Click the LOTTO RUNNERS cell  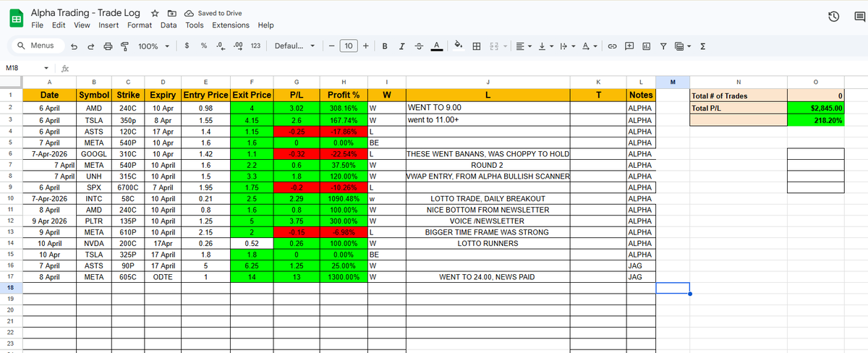tap(488, 244)
